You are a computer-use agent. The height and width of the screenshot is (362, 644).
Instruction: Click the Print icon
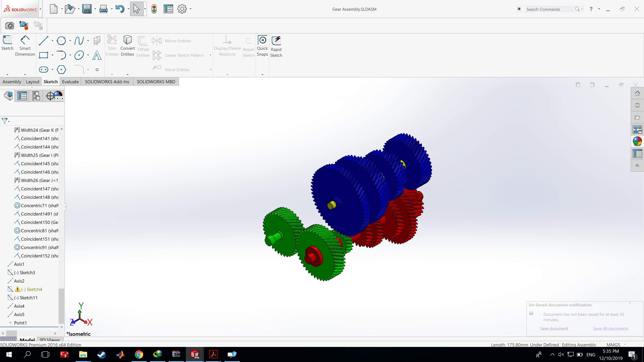tap(103, 9)
